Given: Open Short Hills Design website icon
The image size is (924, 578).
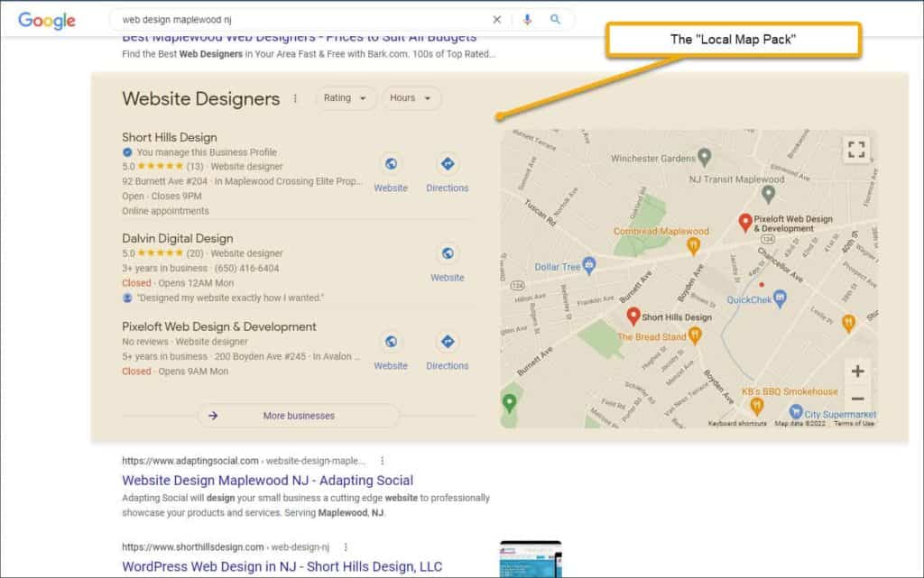Looking at the screenshot, I should (391, 164).
